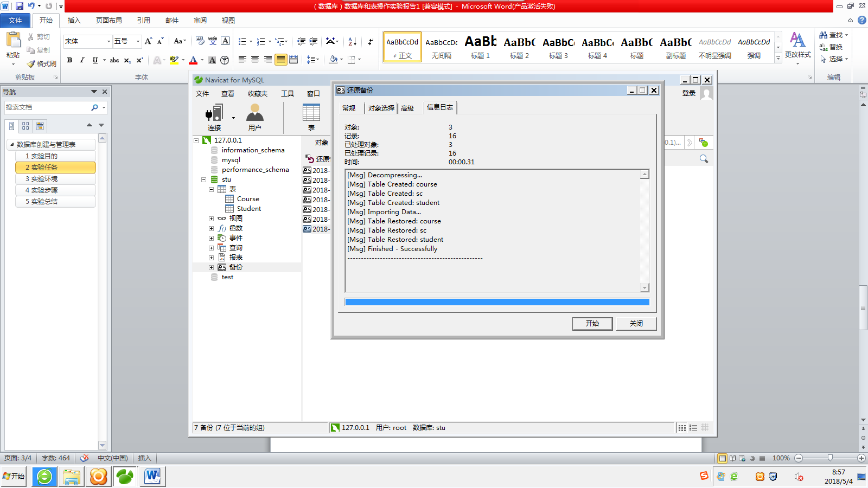868x488 pixels.
Task: Click the Word taskbar icon
Action: 152,477
